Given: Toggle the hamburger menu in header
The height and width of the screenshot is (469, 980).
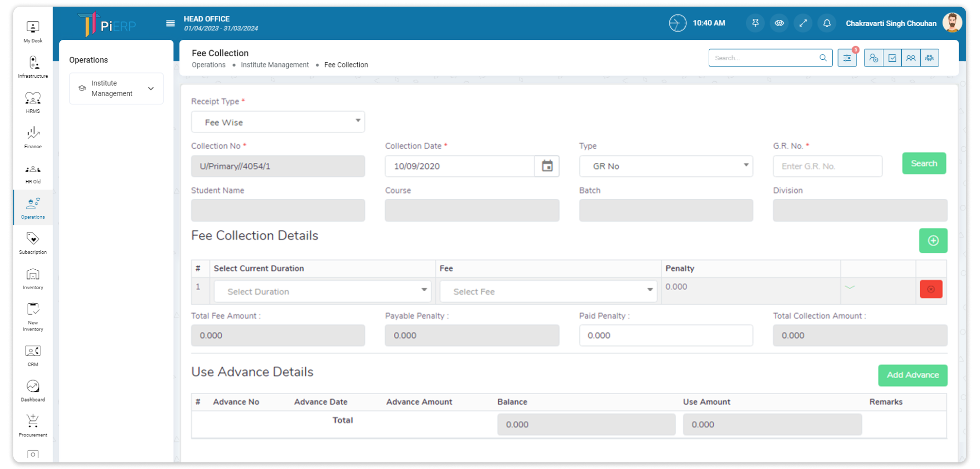Looking at the screenshot, I should click(x=171, y=24).
